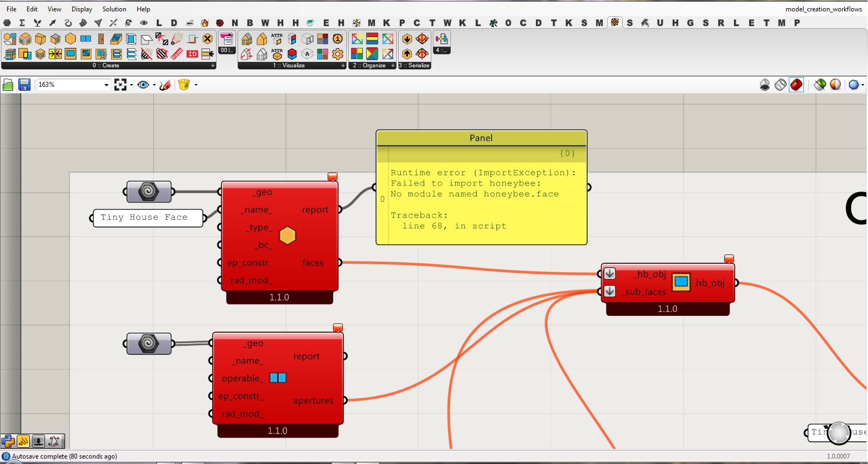Click the orange hexagon Face component icon in ribbon
The height and width of the screenshot is (464, 868).
click(x=71, y=39)
